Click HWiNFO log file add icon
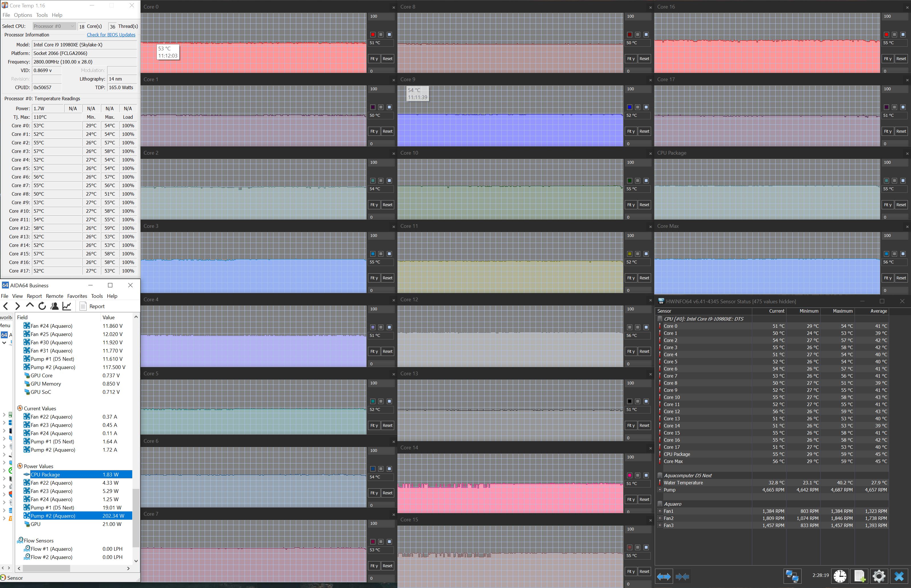The height and width of the screenshot is (588, 911). (x=859, y=576)
